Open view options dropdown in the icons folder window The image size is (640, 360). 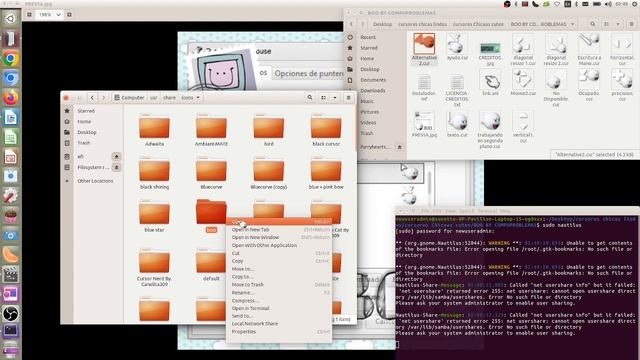335,98
